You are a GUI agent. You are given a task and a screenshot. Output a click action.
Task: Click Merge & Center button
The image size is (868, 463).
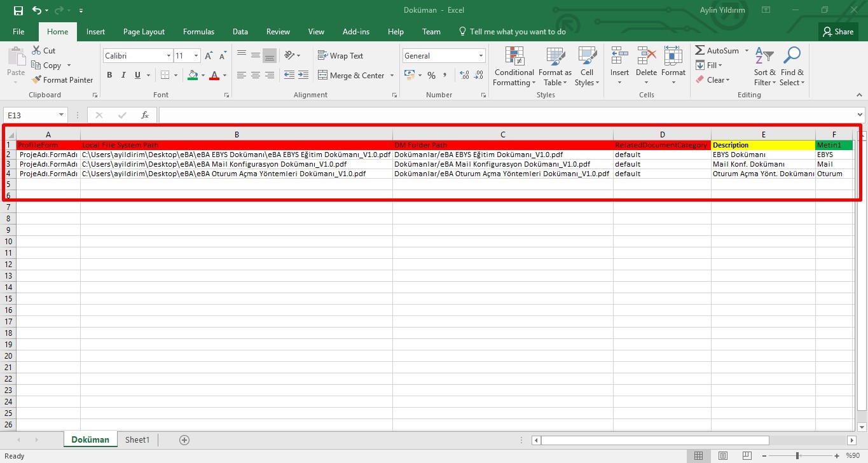(357, 76)
